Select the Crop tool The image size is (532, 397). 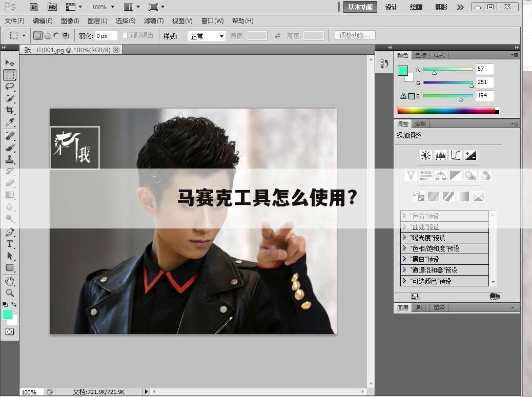click(x=10, y=110)
